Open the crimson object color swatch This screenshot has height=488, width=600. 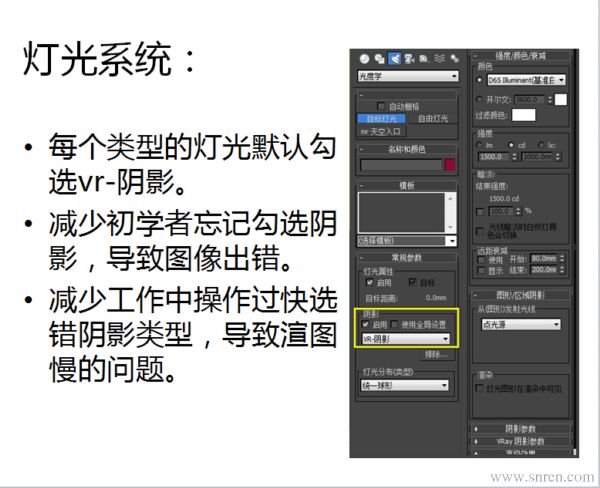click(x=450, y=165)
